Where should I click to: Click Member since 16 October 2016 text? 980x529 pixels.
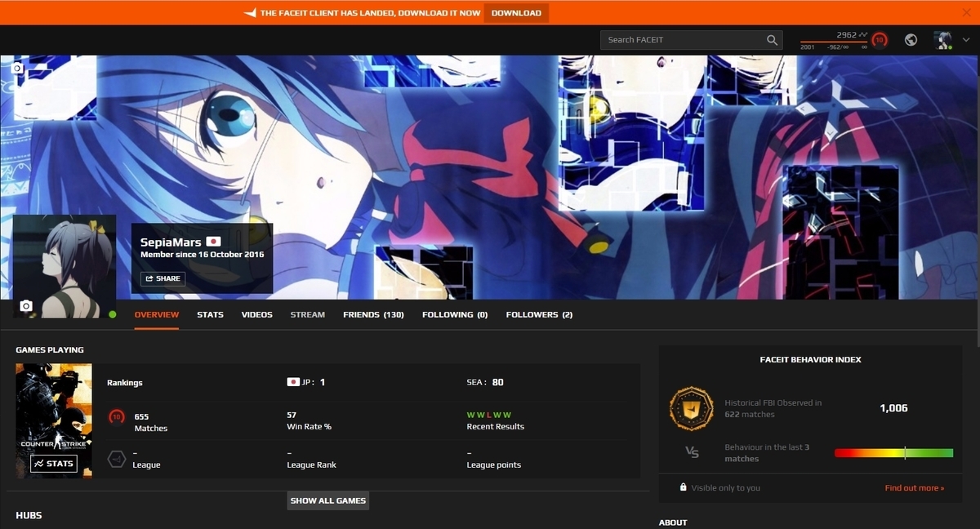pyautogui.click(x=202, y=255)
